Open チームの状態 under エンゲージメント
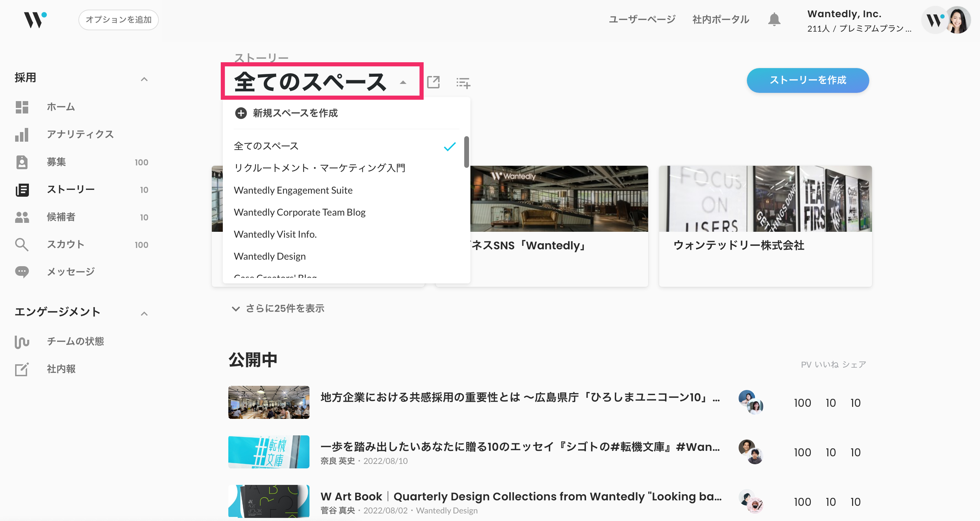 coord(75,341)
